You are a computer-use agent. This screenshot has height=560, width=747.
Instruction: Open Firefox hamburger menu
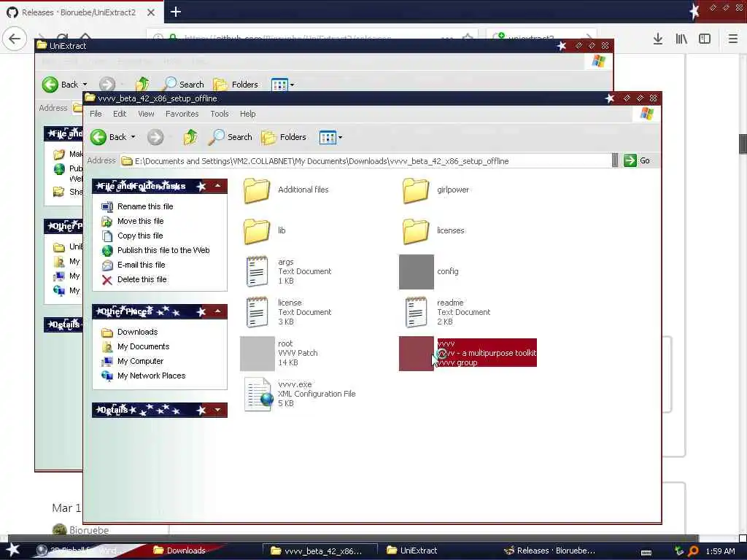coord(732,39)
